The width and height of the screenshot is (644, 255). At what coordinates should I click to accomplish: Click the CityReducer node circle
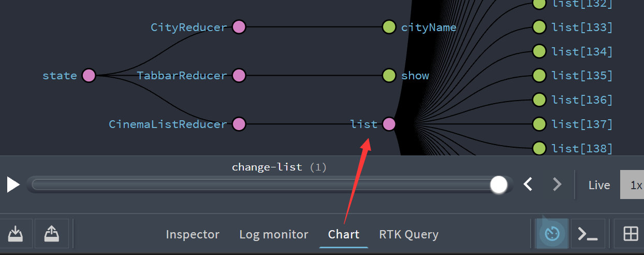tap(239, 27)
